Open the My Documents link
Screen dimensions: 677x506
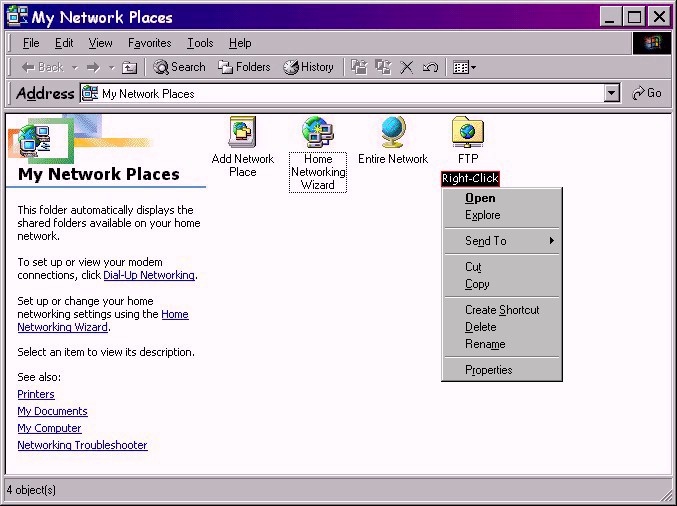point(52,411)
